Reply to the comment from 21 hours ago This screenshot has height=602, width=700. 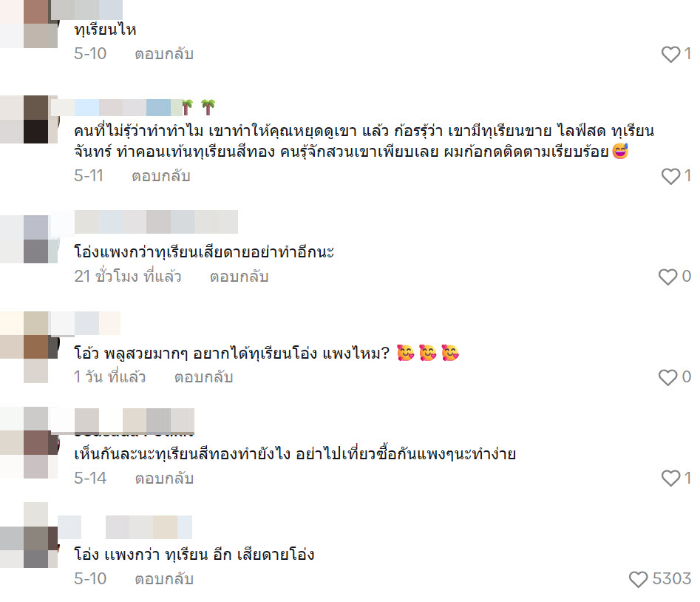pos(239,277)
